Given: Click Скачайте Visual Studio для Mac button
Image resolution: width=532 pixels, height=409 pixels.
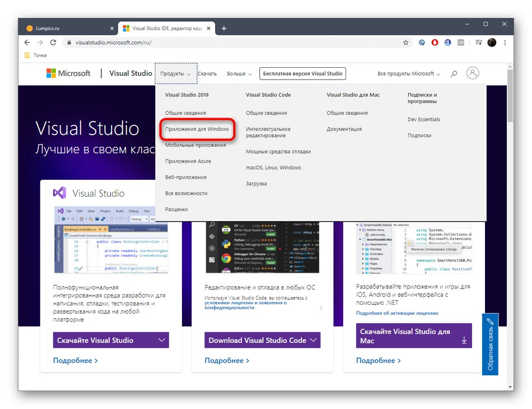Looking at the screenshot, I should click(x=414, y=336).
